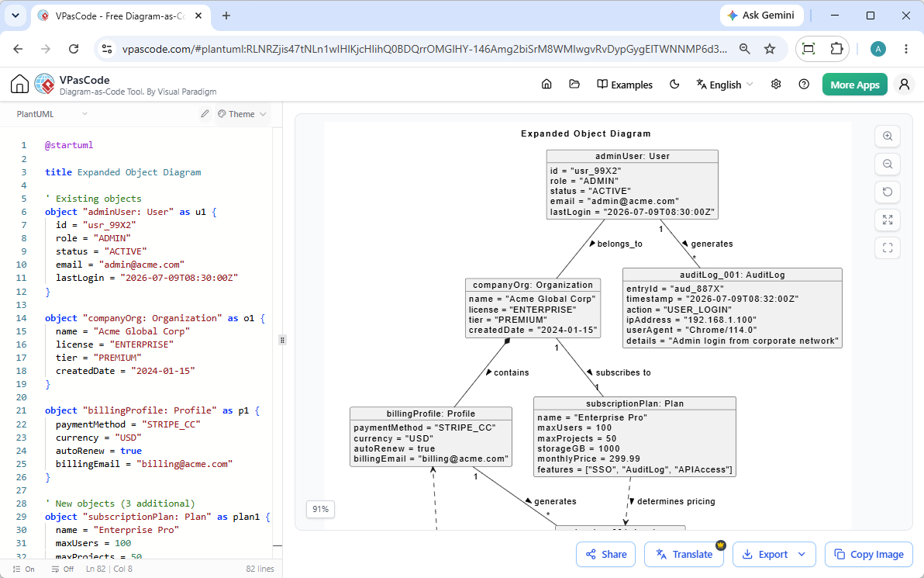Click the pencil edit icon

pos(205,114)
